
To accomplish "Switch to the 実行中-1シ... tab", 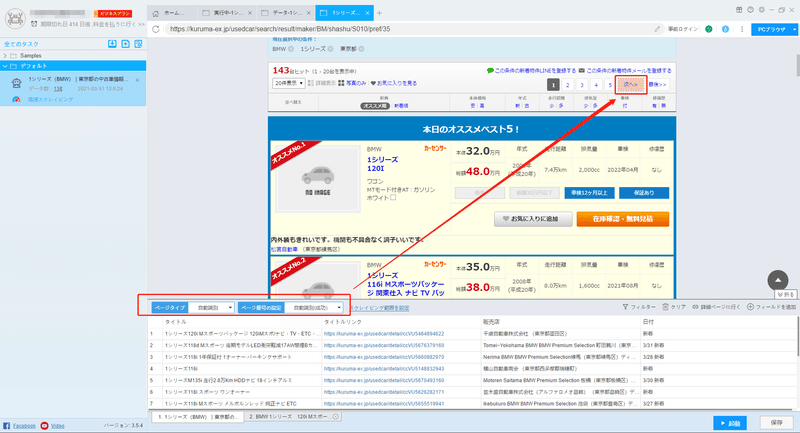I will (x=227, y=13).
